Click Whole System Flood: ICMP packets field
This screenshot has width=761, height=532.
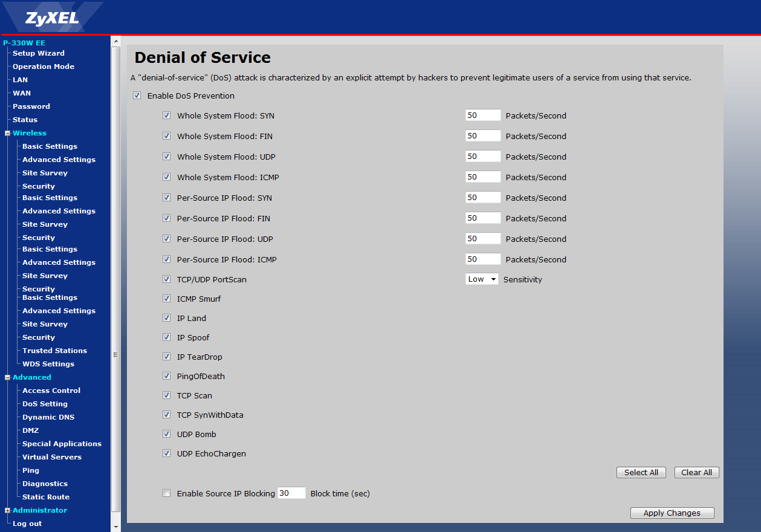point(483,177)
